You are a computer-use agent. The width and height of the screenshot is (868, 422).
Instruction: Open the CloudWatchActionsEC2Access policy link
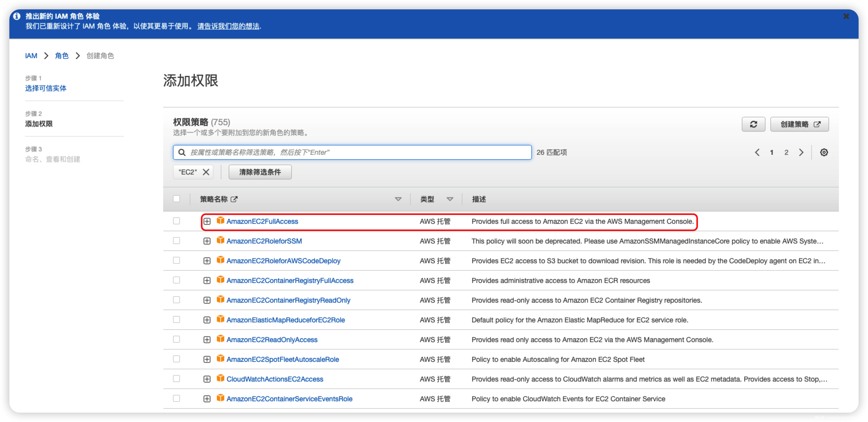(275, 379)
